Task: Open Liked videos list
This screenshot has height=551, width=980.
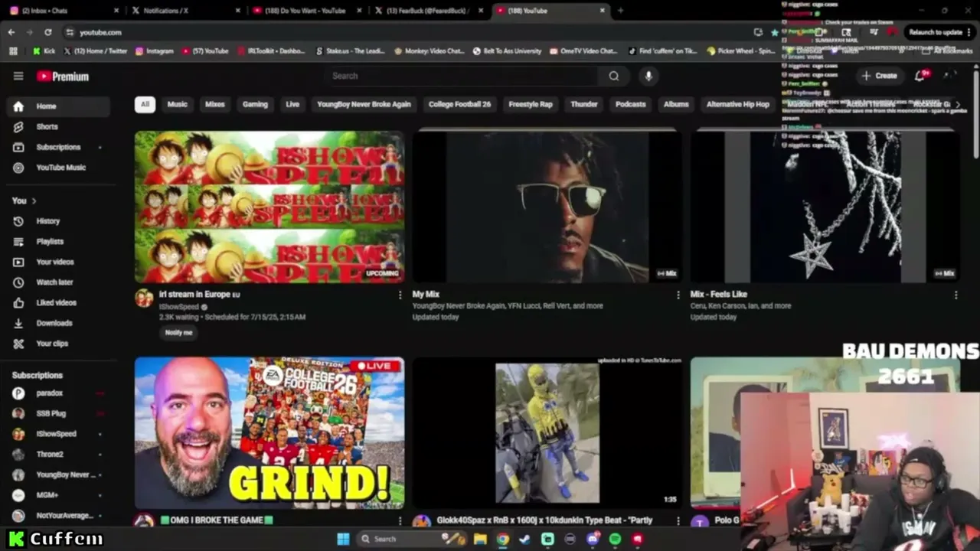Action: 57,303
